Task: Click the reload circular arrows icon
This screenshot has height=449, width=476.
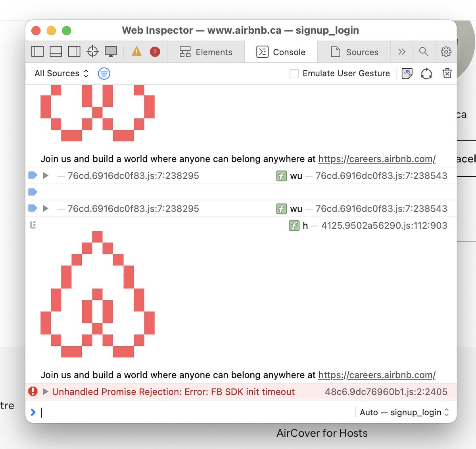Action: click(426, 73)
